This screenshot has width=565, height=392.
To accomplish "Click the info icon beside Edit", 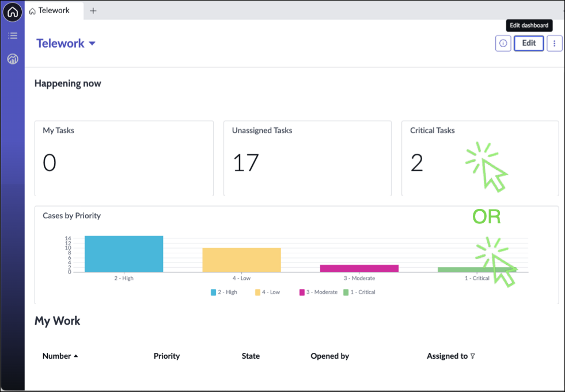I will (503, 43).
